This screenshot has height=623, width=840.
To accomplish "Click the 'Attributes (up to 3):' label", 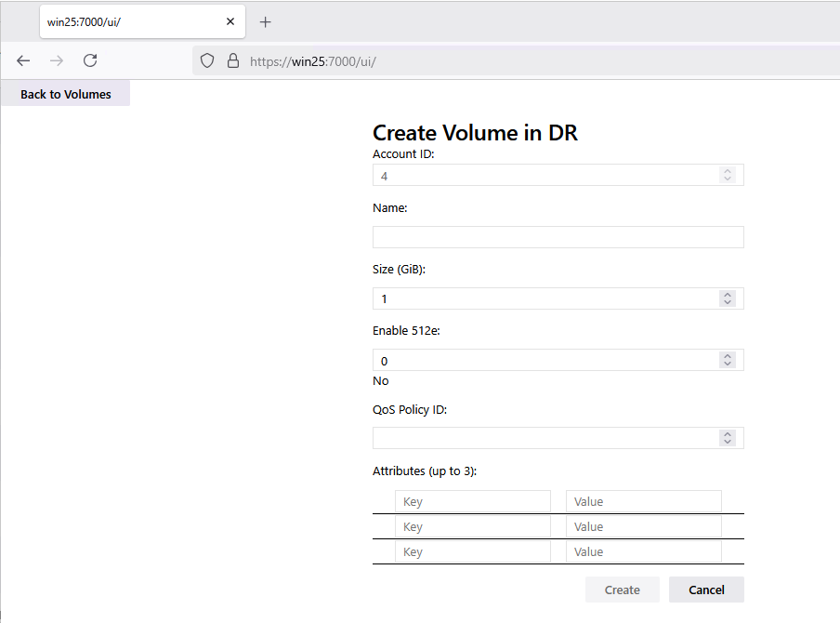I will (425, 471).
